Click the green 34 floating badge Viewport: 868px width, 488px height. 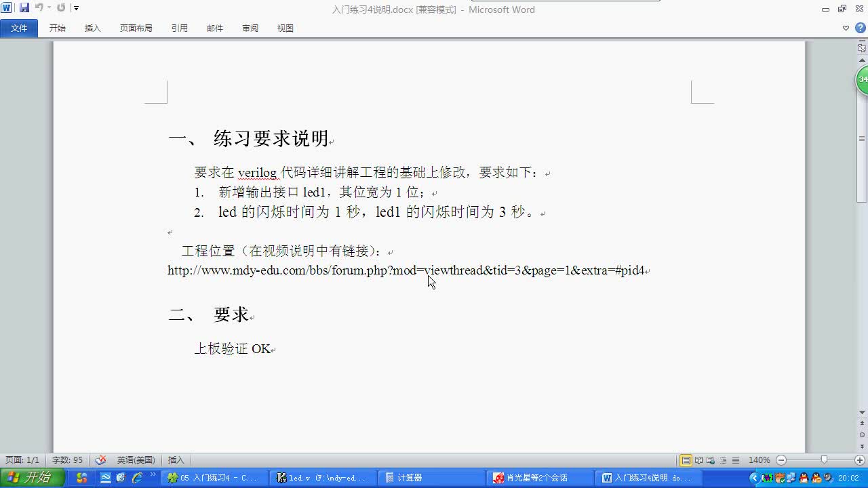click(862, 80)
